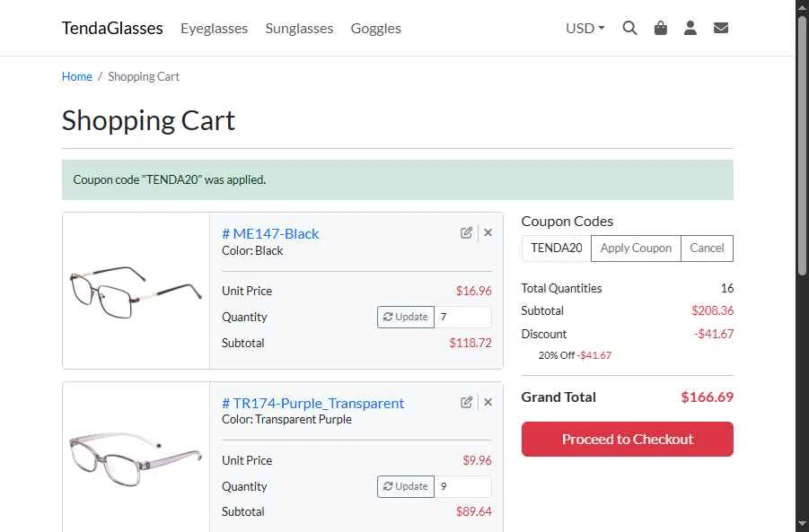Open the Goggles menu
The height and width of the screenshot is (532, 809).
(375, 29)
